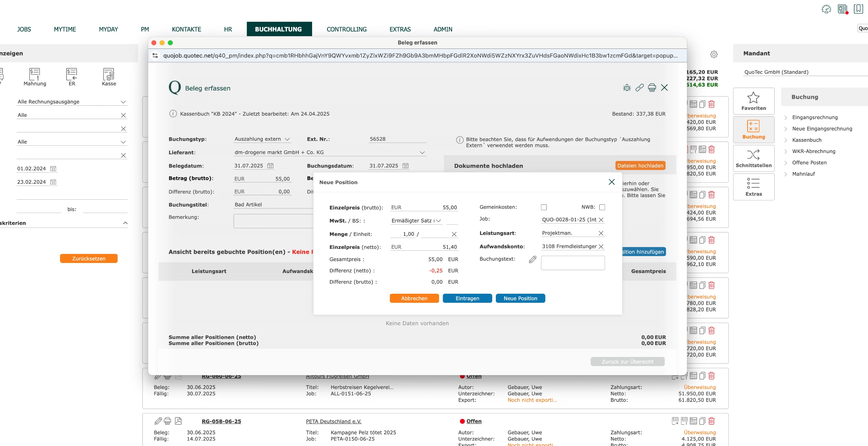The image size is (868, 446).
Task: Open the Extras list icon in sidebar
Action: point(754,187)
